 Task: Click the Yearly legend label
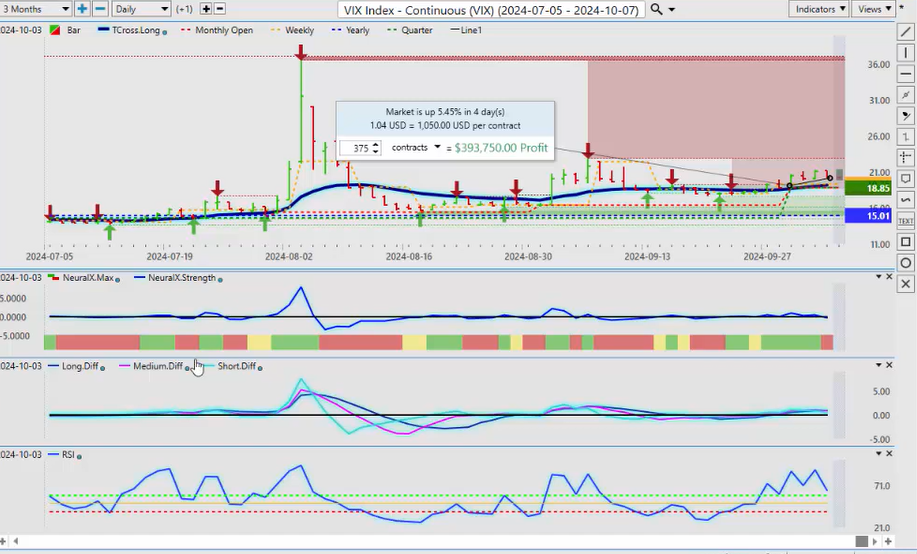357,30
